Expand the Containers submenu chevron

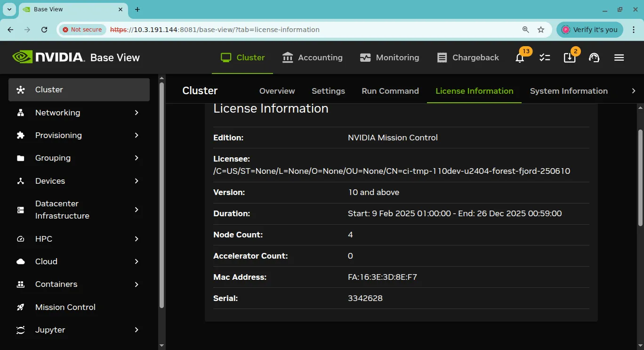pos(137,284)
